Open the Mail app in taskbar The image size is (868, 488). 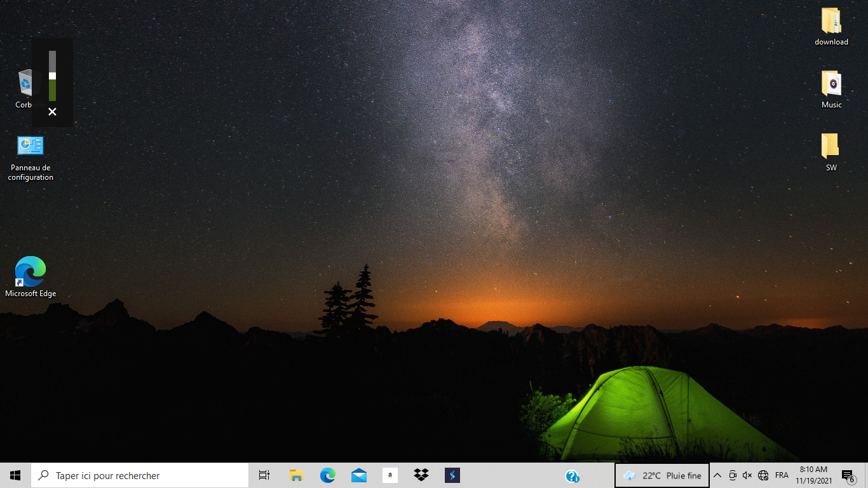[358, 475]
